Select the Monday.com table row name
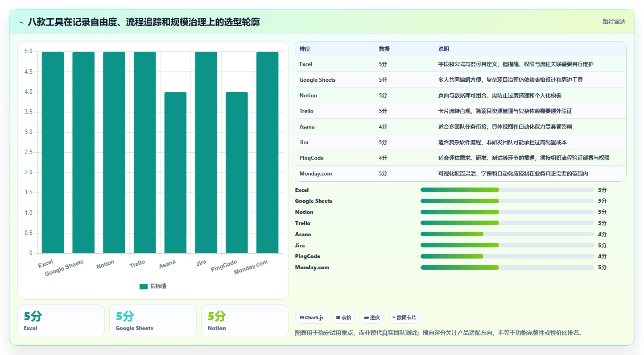The image size is (644, 355). (x=316, y=174)
